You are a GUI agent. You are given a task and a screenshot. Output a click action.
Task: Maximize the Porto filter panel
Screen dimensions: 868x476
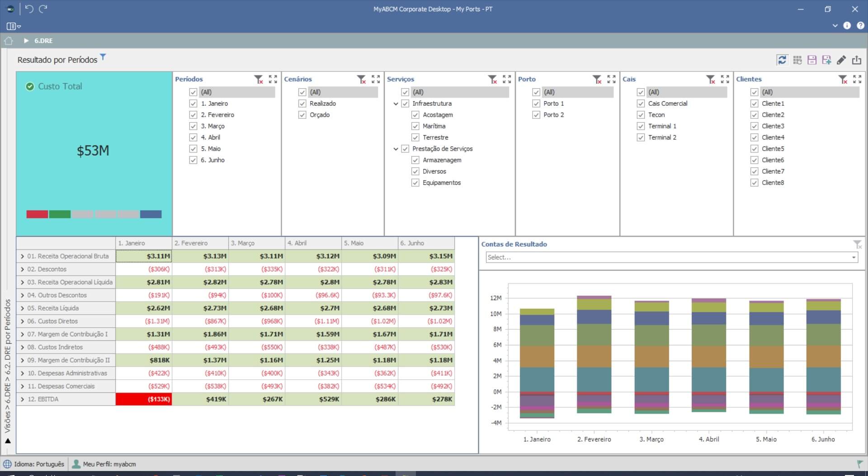612,79
